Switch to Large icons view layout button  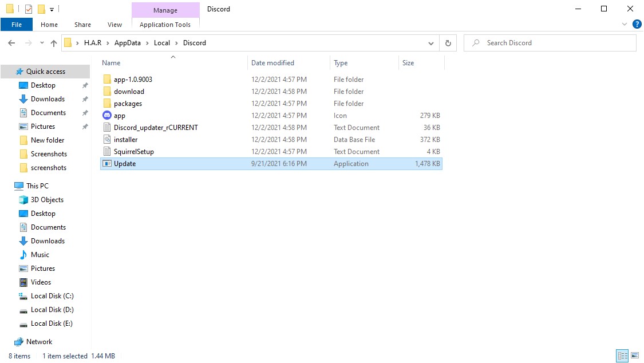(x=635, y=356)
